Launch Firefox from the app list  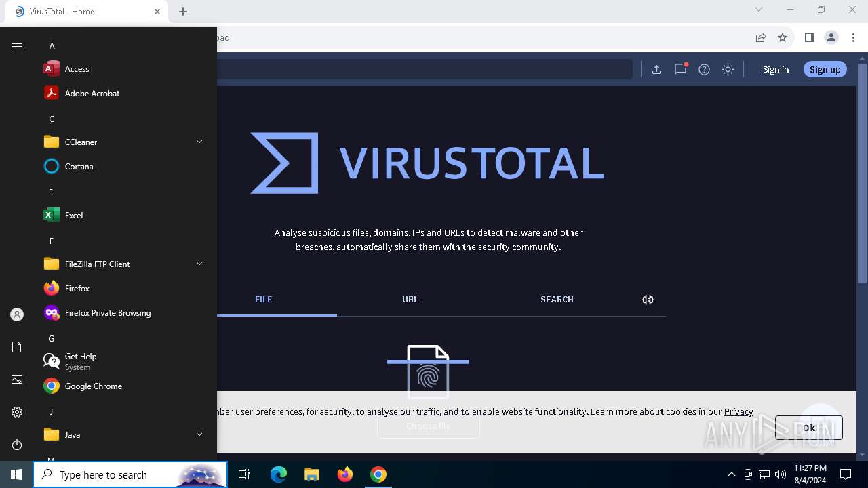tap(122, 289)
